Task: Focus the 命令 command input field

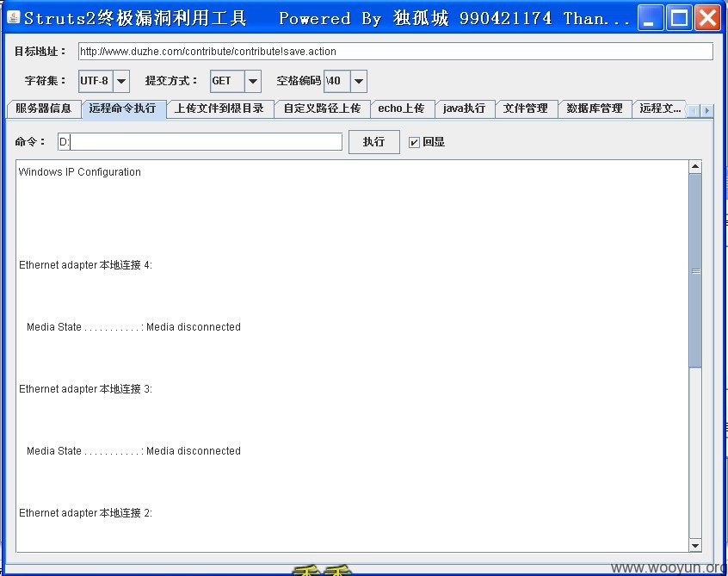Action: click(x=200, y=142)
